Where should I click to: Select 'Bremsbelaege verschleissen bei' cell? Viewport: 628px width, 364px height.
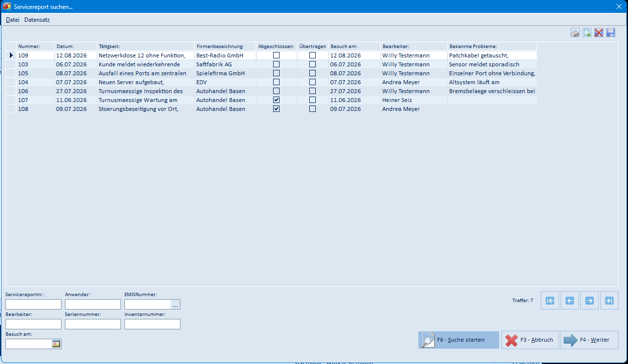coord(492,91)
